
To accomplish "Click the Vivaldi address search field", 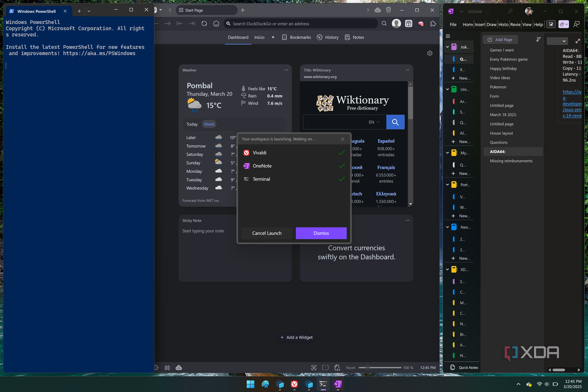I will point(301,24).
